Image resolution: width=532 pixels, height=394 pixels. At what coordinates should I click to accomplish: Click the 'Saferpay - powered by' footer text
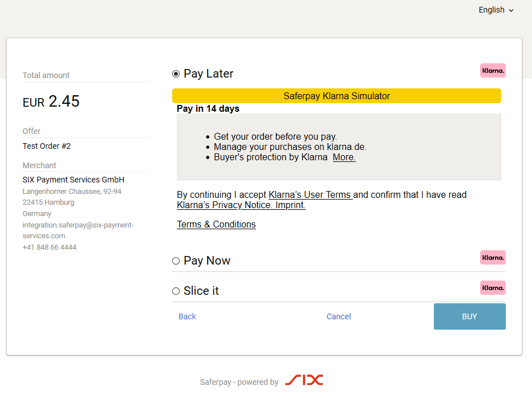tap(239, 382)
